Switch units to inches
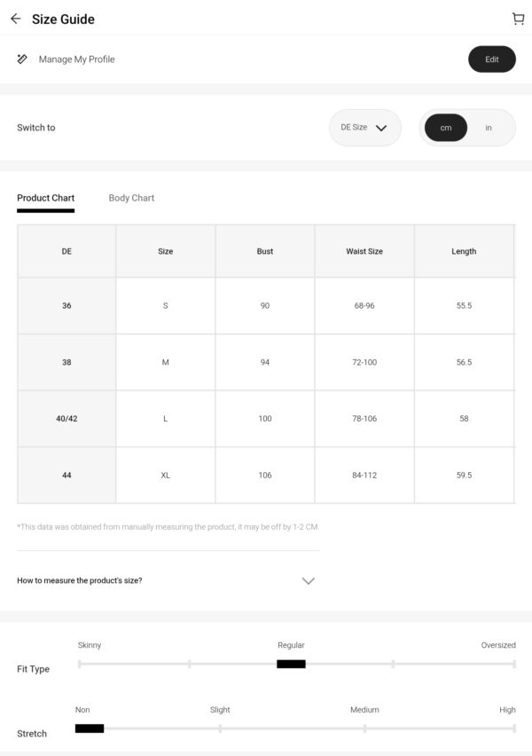532x756 pixels. pos(489,128)
